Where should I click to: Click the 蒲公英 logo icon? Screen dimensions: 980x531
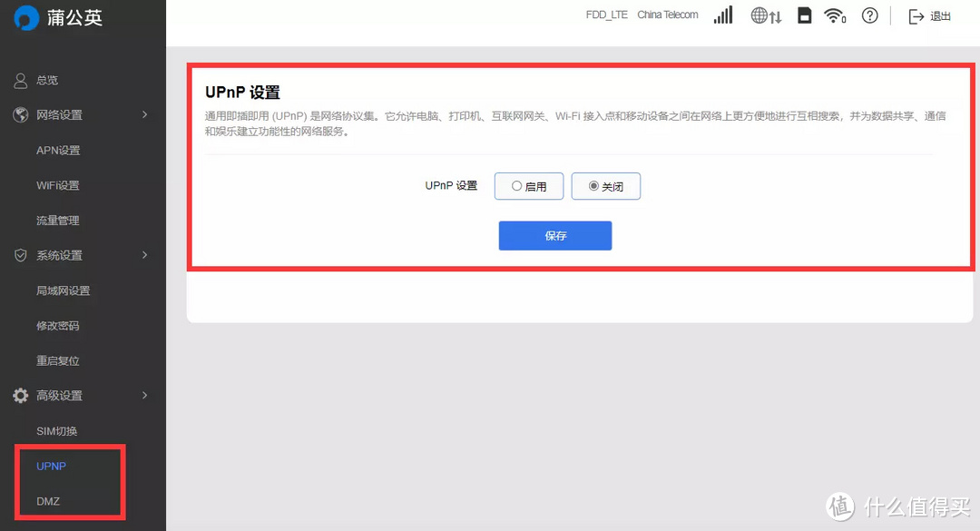pos(20,17)
